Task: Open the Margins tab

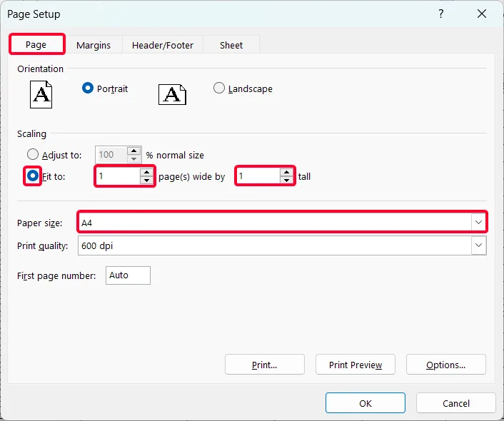Action: coord(94,45)
